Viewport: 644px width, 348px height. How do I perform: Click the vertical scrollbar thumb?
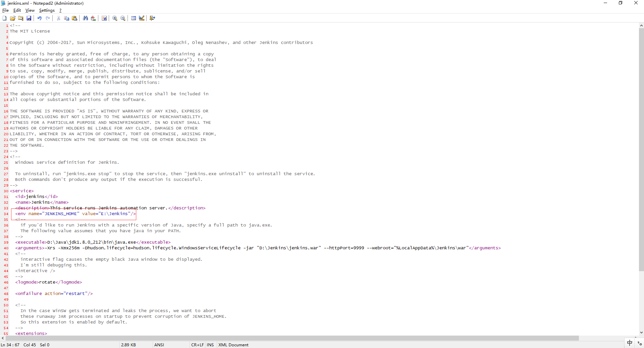(x=641, y=149)
